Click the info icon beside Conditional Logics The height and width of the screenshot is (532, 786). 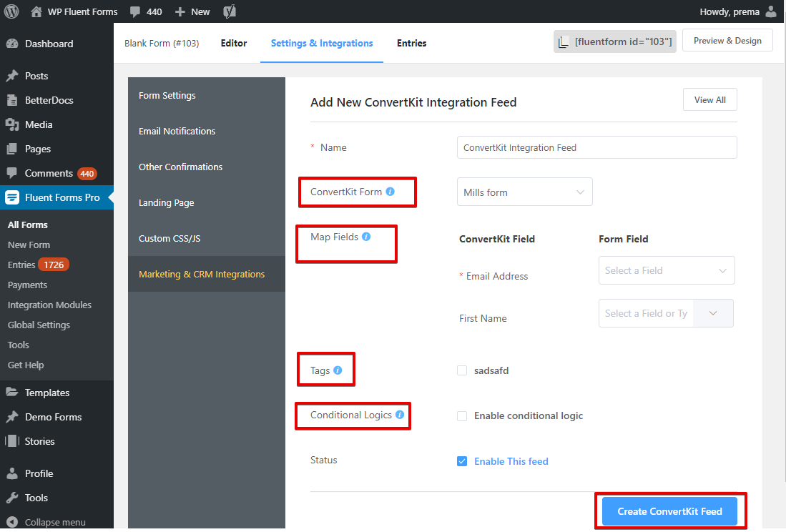pos(400,415)
